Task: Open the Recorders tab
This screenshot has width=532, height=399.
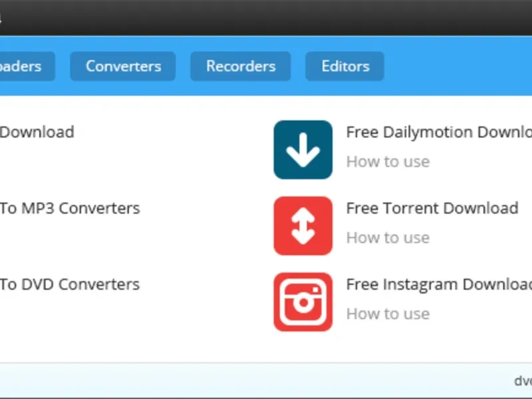Action: [x=241, y=66]
